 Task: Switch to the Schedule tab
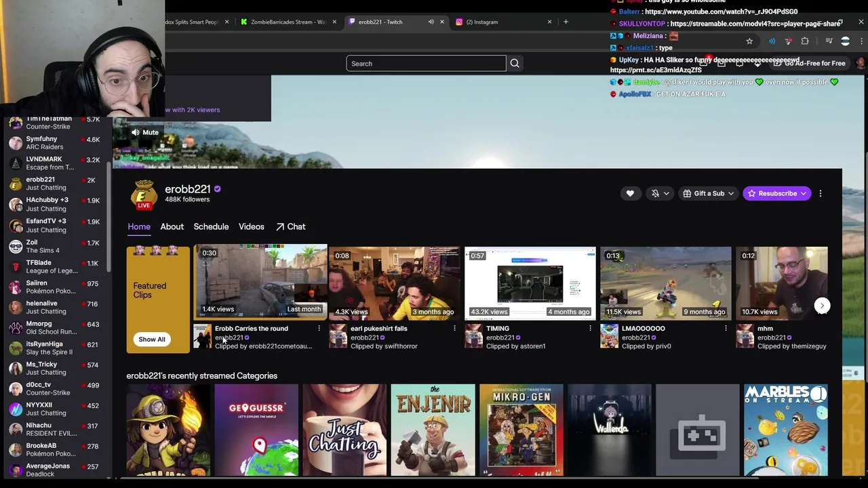point(211,226)
